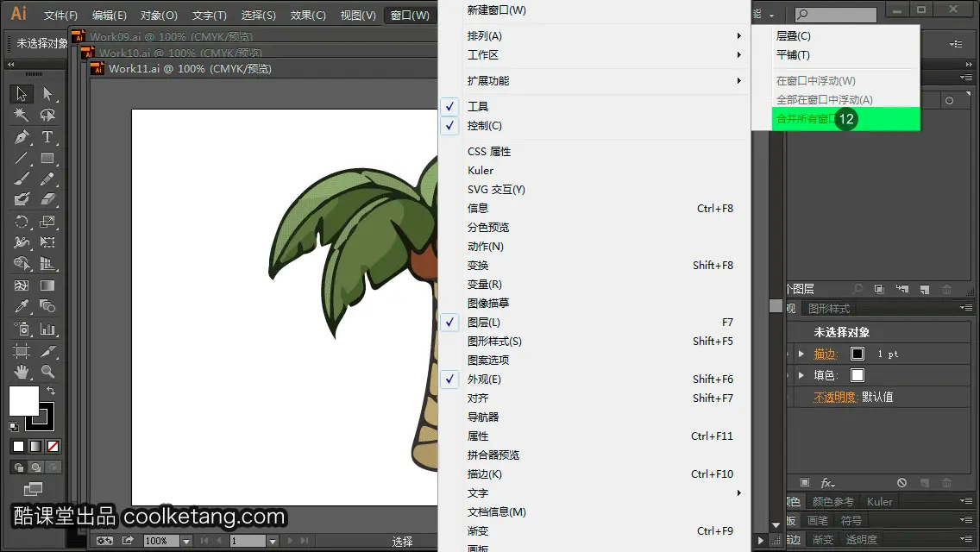Select the Artboard tool

[22, 351]
